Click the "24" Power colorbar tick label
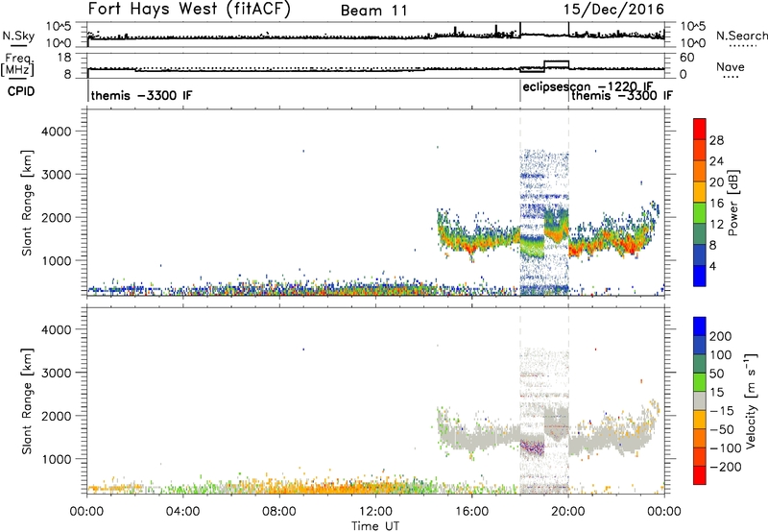This screenshot has height=532, width=768. [x=716, y=161]
